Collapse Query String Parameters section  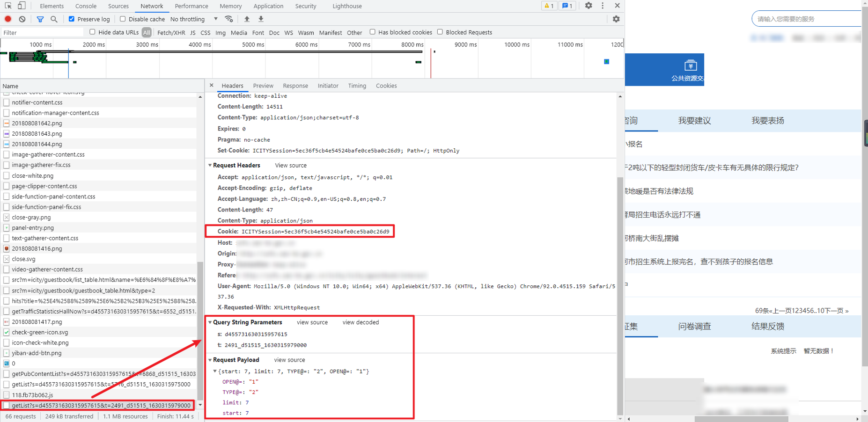coord(210,322)
